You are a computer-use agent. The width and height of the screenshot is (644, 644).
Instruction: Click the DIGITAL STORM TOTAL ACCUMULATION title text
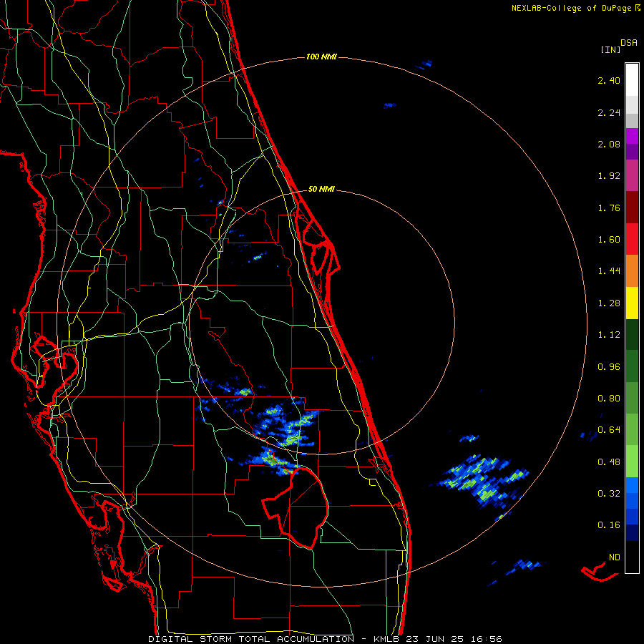pos(251,639)
